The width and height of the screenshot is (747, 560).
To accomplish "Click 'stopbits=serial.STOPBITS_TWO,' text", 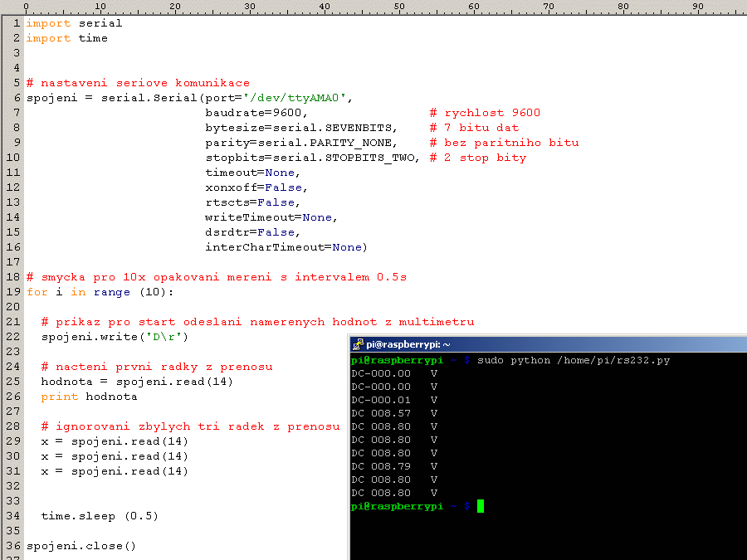I will click(x=313, y=158).
